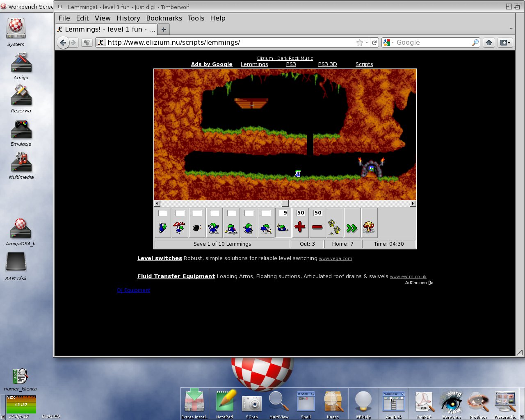Pause the game with paw prints button
This screenshot has width=525, height=420.
(x=335, y=222)
